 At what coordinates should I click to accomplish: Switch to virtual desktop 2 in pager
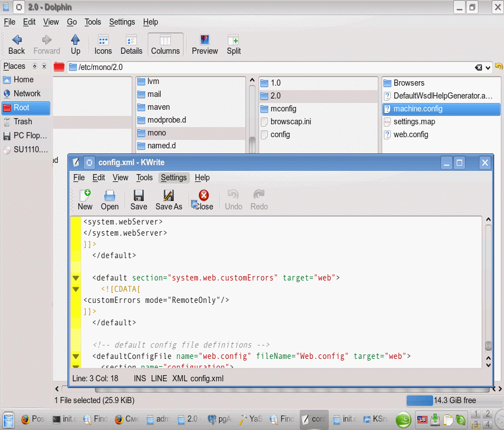(487, 414)
